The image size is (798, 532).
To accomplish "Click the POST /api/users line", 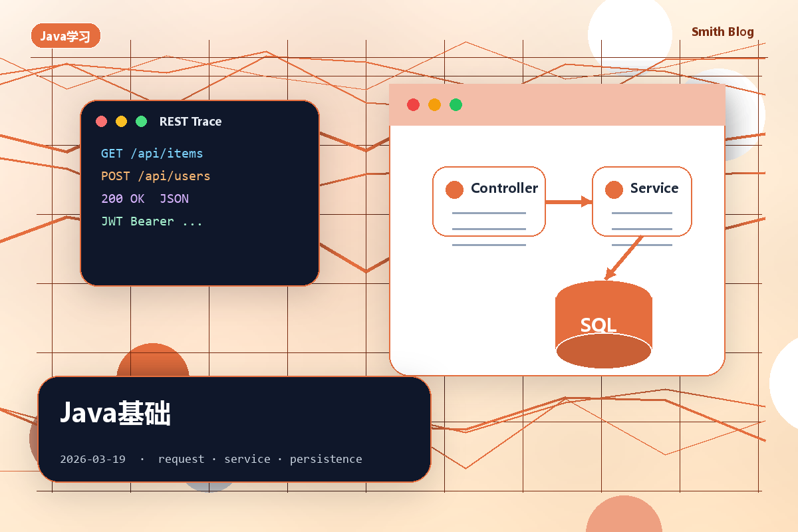I will pyautogui.click(x=156, y=176).
